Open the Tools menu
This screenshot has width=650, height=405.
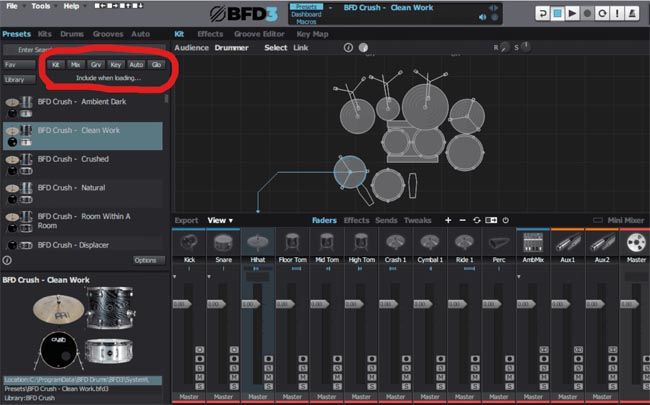[41, 6]
